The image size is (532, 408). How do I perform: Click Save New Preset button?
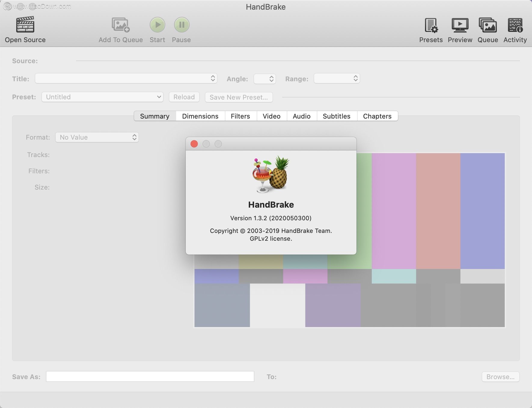239,97
